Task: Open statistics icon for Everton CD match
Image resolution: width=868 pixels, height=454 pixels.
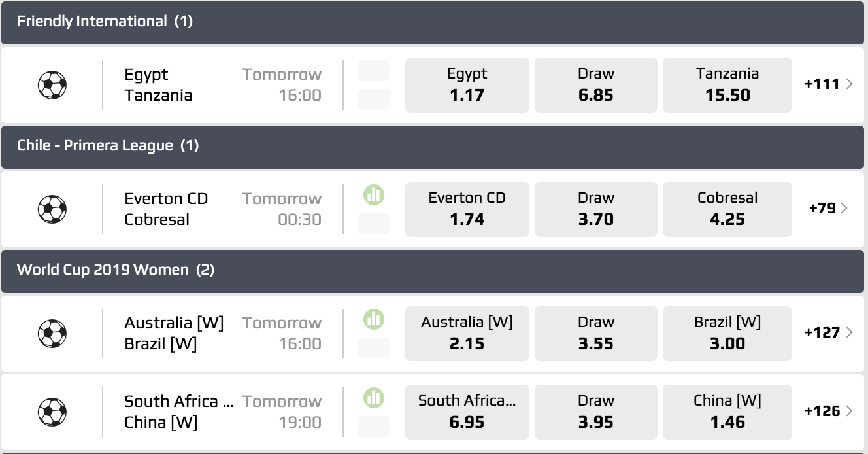Action: click(374, 194)
